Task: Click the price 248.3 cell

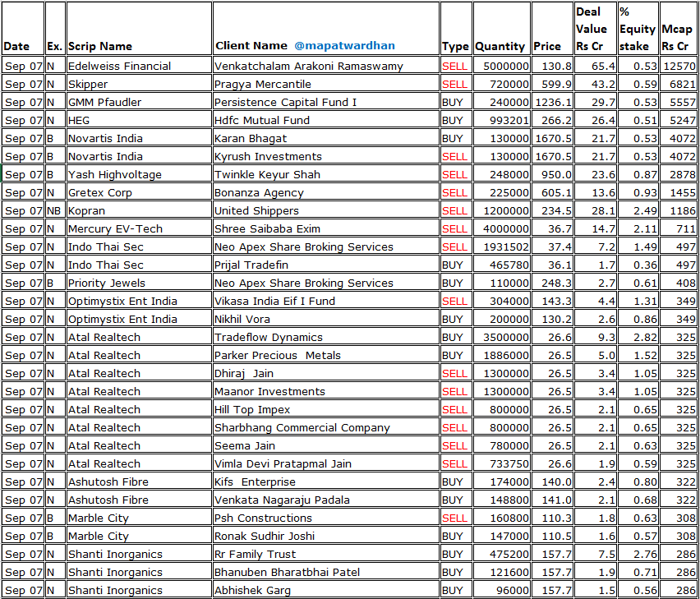Action: tap(552, 283)
